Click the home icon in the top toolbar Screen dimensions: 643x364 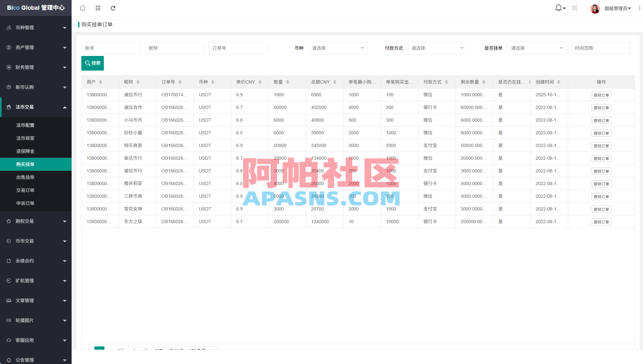(x=82, y=8)
